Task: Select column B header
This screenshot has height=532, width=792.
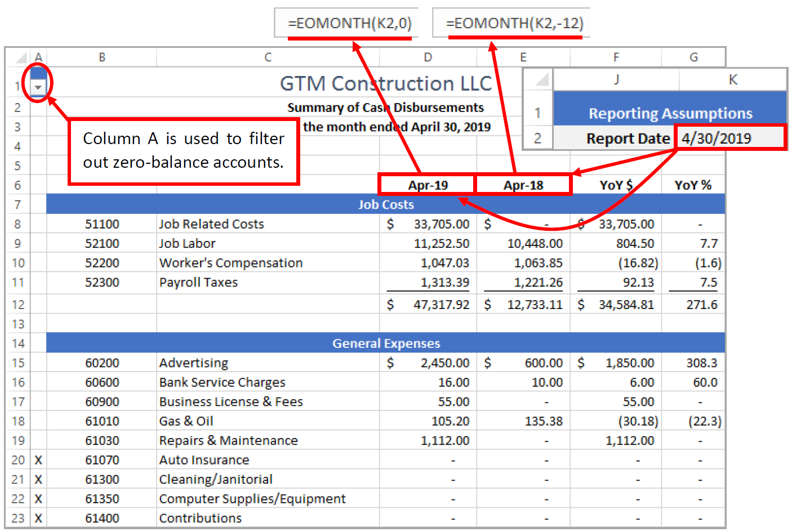Action: [101, 57]
